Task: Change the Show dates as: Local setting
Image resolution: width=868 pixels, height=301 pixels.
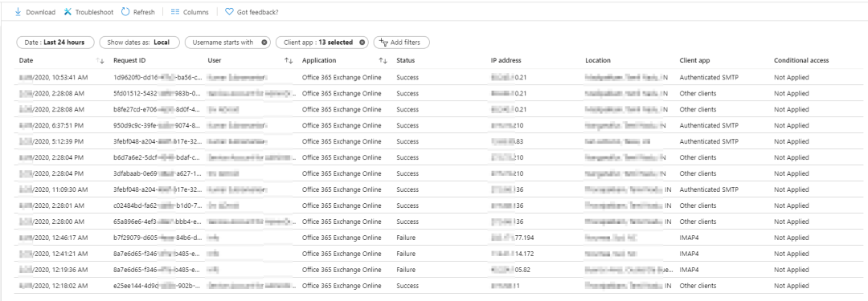Action: pyautogui.click(x=140, y=43)
